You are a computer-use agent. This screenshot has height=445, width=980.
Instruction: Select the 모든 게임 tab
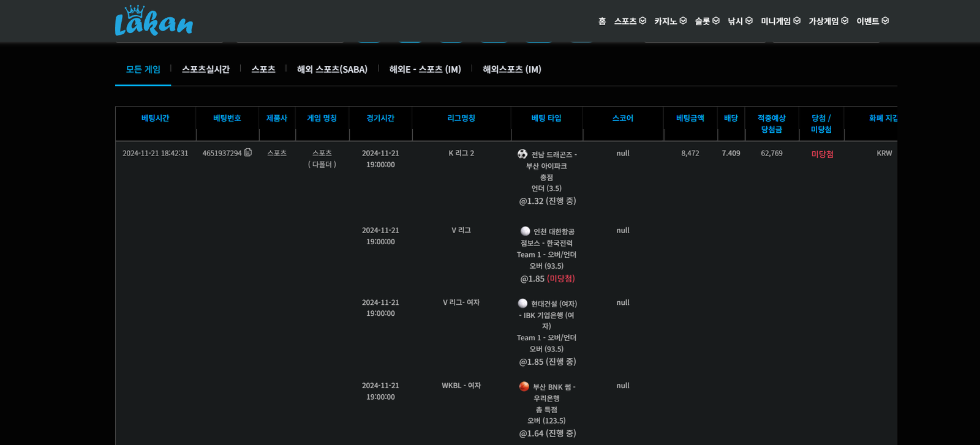143,69
